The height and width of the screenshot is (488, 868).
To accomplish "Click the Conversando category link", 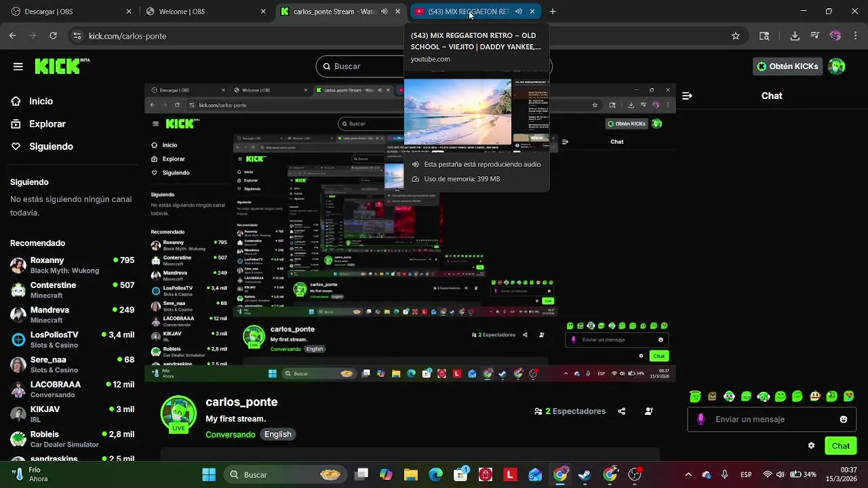I will 231,434.
